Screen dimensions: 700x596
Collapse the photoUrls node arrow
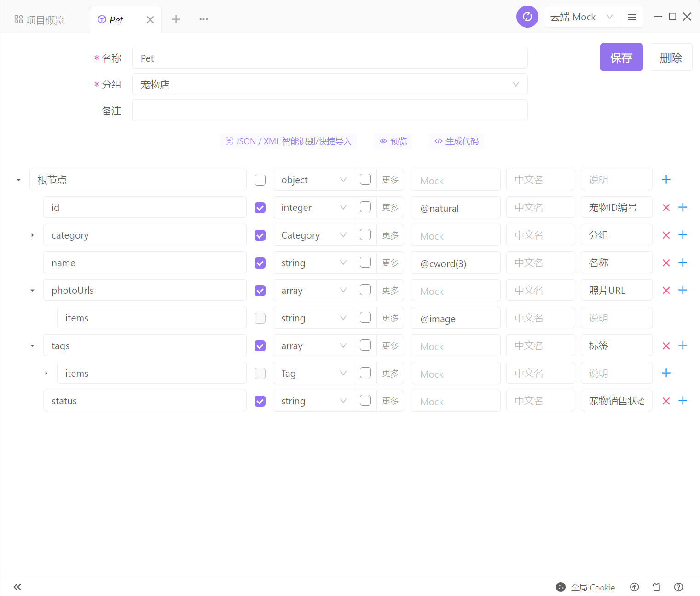(32, 290)
